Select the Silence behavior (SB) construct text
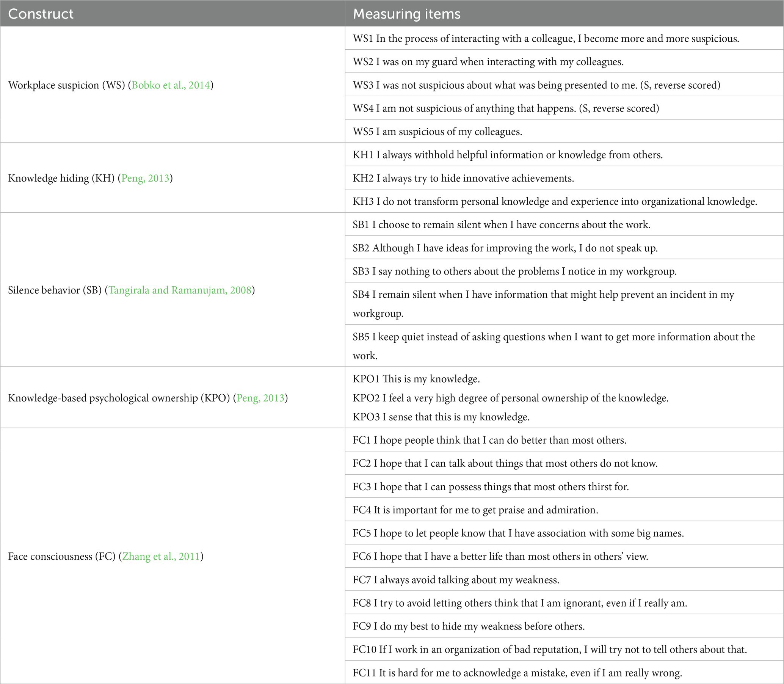This screenshot has width=784, height=684. (x=55, y=290)
